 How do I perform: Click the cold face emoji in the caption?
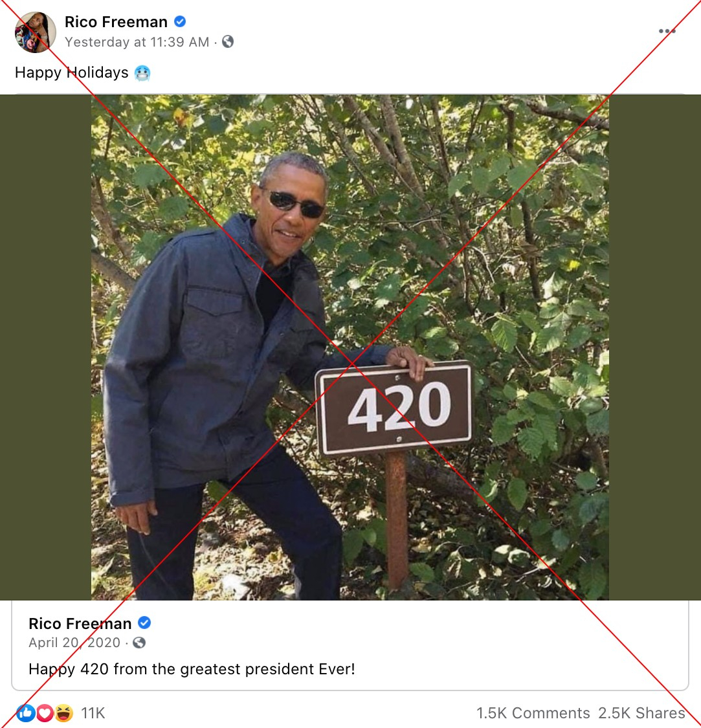tap(144, 73)
